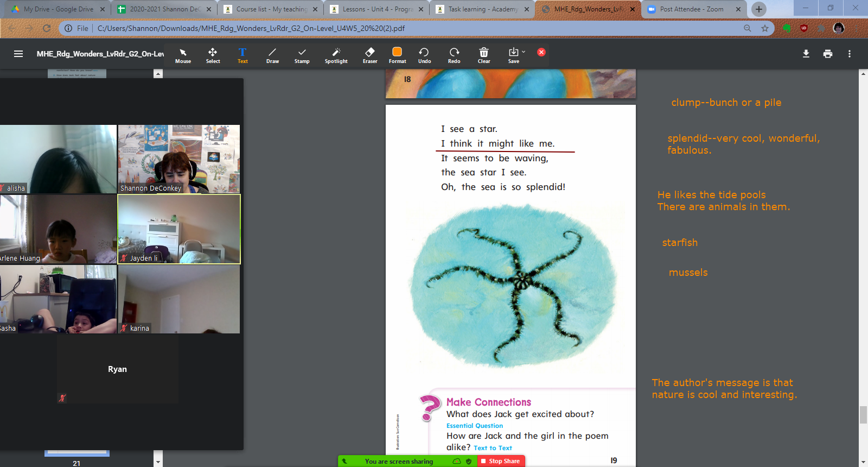Screen dimensions: 868x467
Task: Open the uBlock extension icon
Action: pos(804,28)
